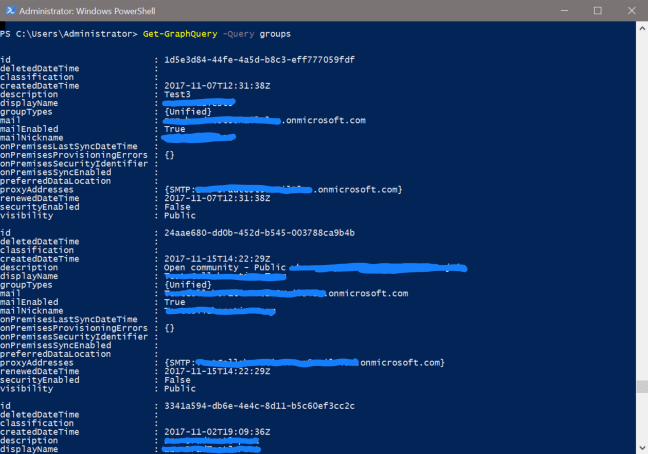Viewport: 648px width, 454px height.
Task: Click the scrollbar down arrow
Action: coord(641,447)
